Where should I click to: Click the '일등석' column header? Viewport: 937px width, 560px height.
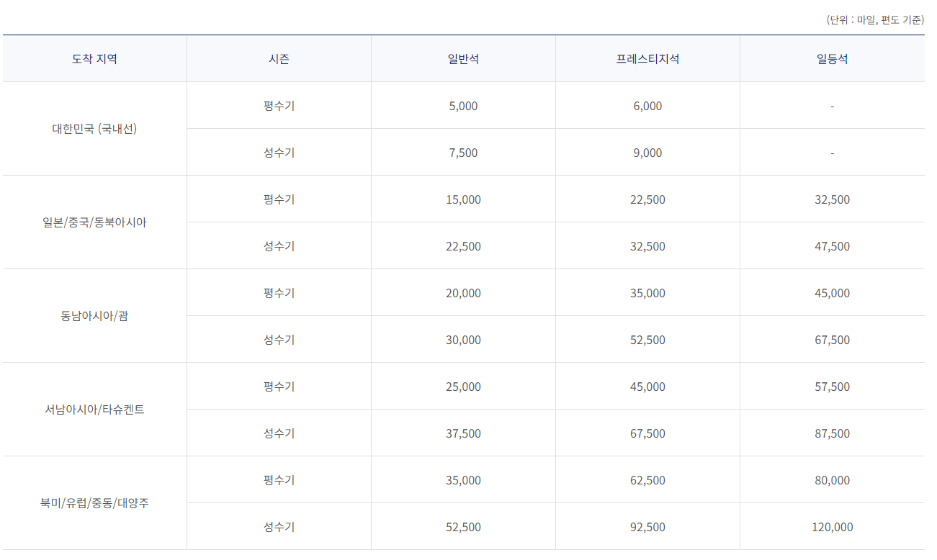coord(832,59)
